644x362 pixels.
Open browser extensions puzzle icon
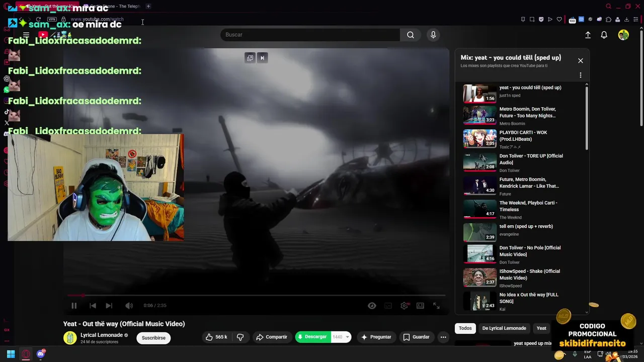pos(608,19)
